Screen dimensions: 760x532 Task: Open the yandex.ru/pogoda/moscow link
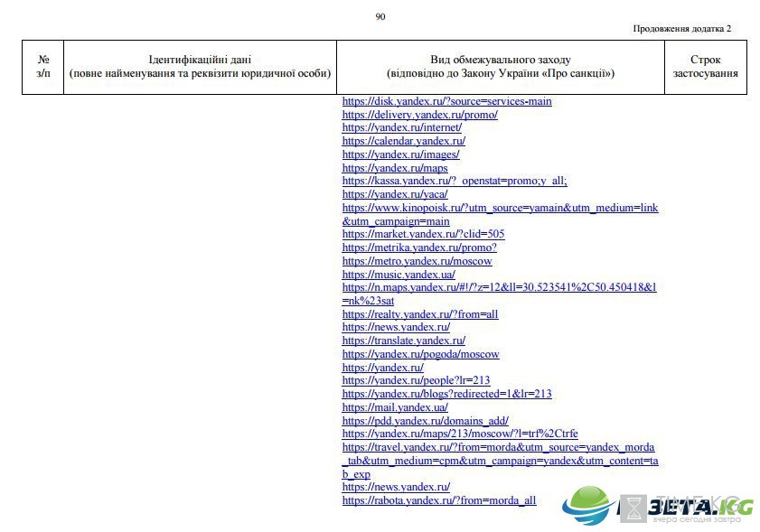(x=421, y=354)
